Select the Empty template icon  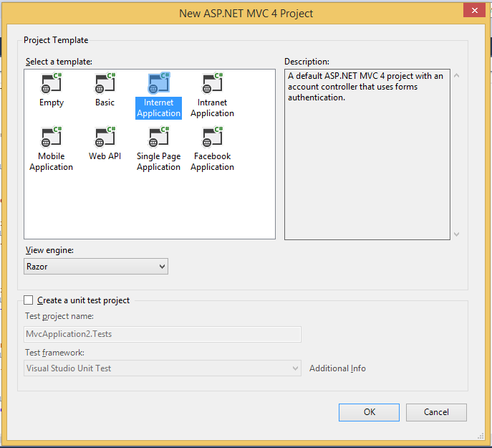coord(52,83)
